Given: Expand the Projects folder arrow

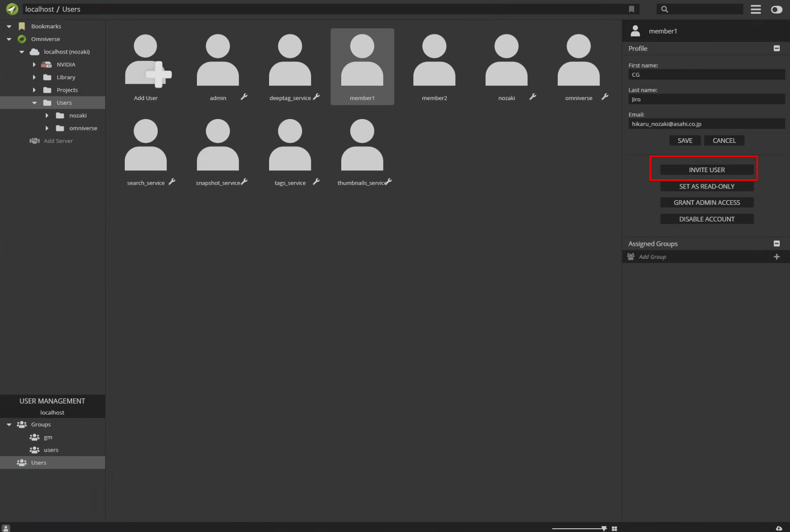Looking at the screenshot, I should pyautogui.click(x=34, y=90).
